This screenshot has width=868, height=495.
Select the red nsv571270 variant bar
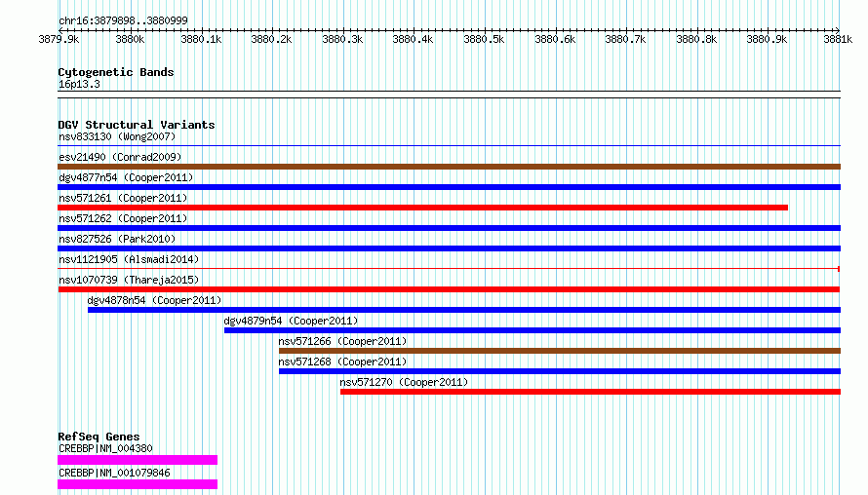click(x=591, y=392)
